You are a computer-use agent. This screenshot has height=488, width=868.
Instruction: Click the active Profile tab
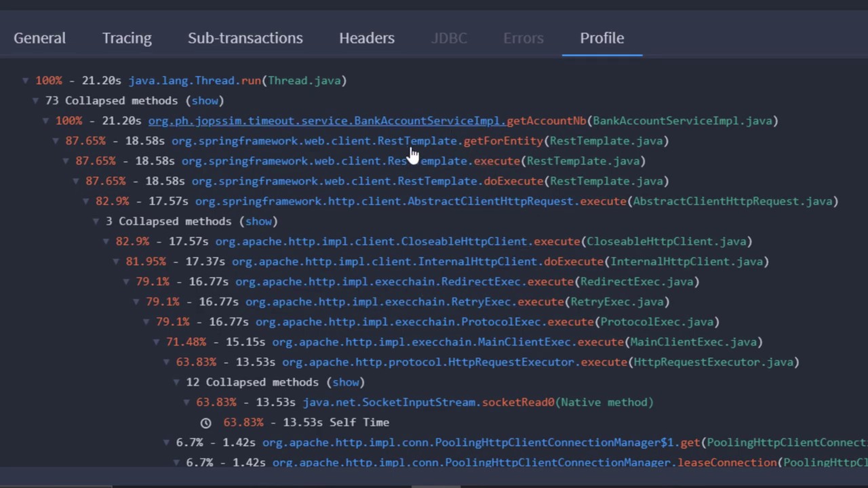tap(602, 38)
